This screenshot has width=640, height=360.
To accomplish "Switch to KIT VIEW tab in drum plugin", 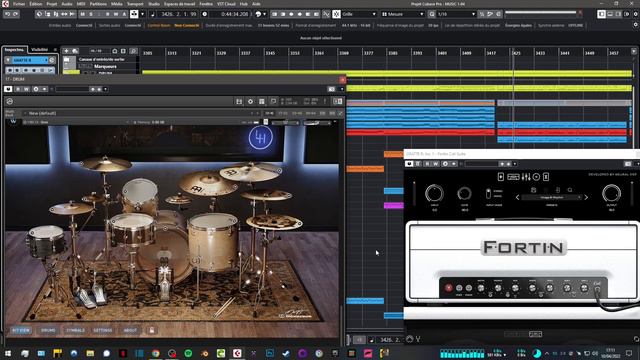I will pos(20,330).
